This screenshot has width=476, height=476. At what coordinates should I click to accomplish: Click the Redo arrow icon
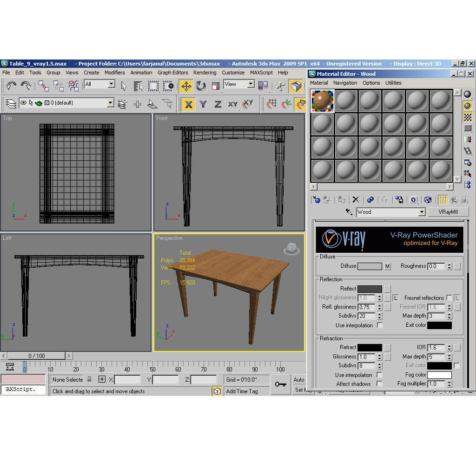[26, 86]
